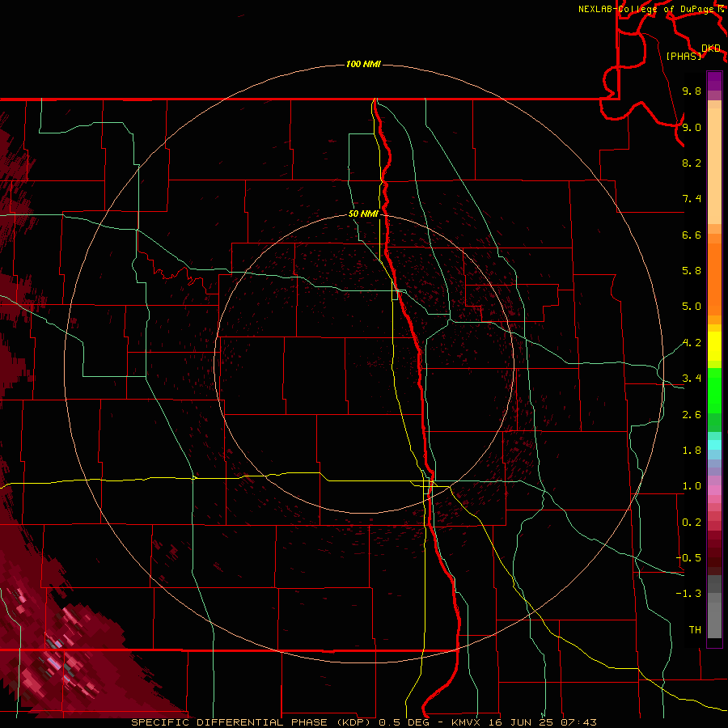The height and width of the screenshot is (728, 728).
Task: Click the 9.0 legend value
Action: tap(692, 127)
